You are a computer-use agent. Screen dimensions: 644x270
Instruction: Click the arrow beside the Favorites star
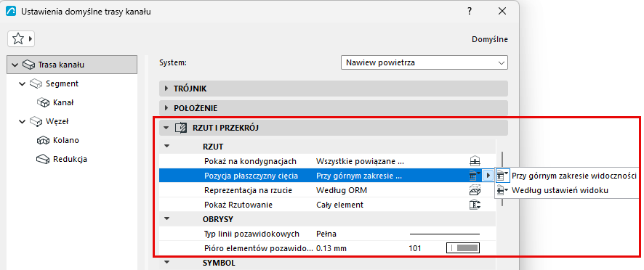pos(31,39)
